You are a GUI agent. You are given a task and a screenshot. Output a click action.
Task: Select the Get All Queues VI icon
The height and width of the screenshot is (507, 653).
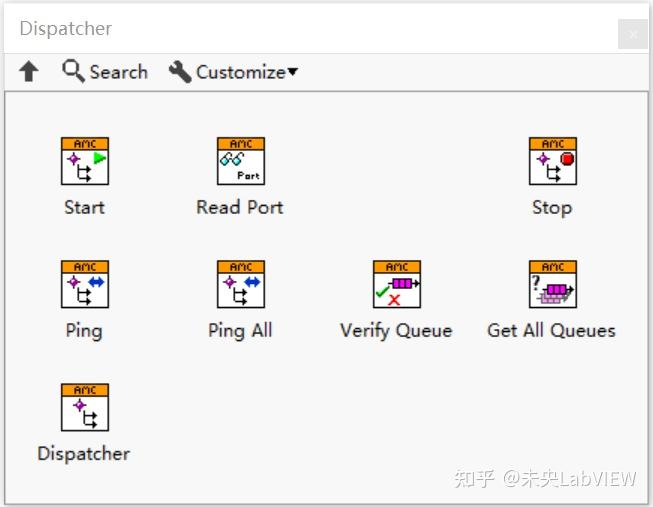tap(553, 285)
